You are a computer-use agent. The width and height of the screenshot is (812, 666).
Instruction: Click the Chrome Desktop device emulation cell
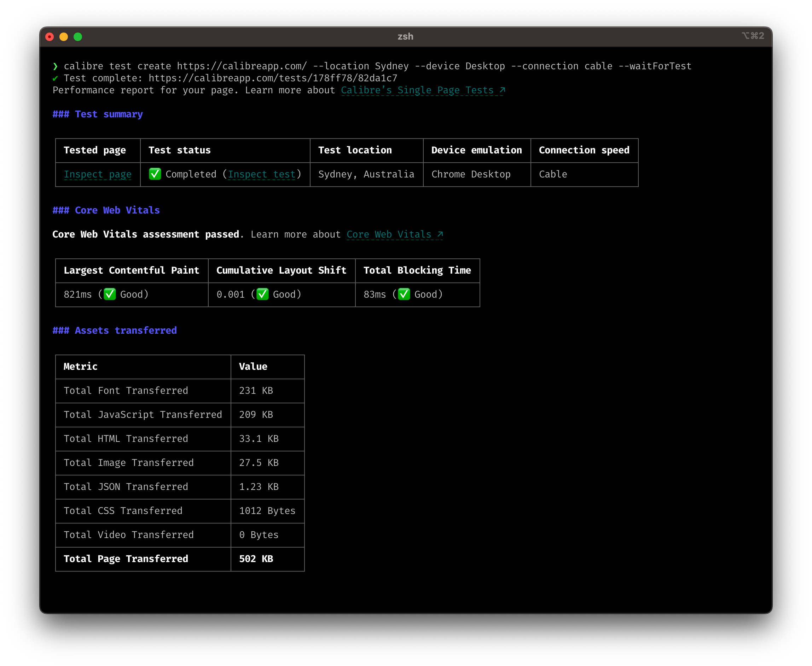(x=472, y=174)
